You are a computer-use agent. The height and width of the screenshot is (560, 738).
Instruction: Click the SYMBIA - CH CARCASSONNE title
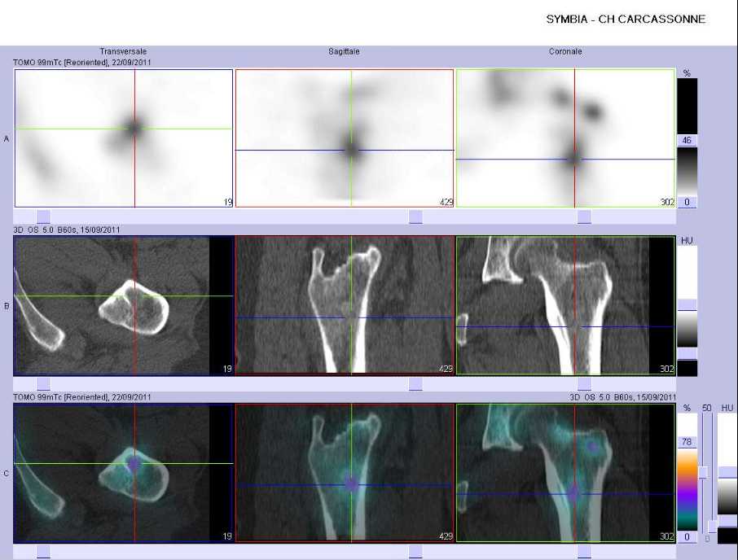(626, 20)
